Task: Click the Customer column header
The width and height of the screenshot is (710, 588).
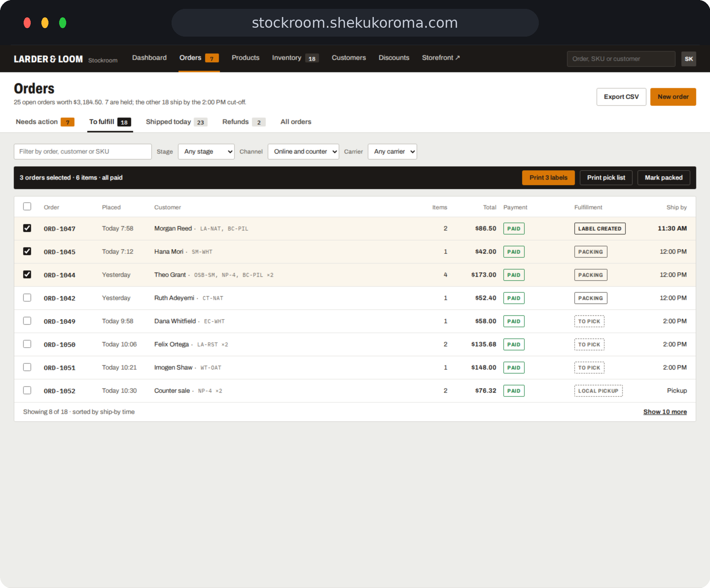Action: click(x=168, y=207)
